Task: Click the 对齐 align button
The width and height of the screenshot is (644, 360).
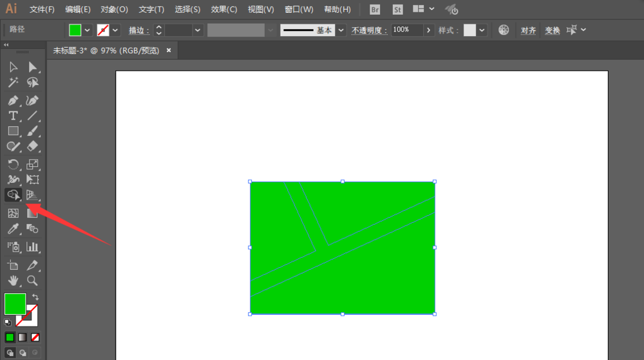Action: (x=528, y=30)
